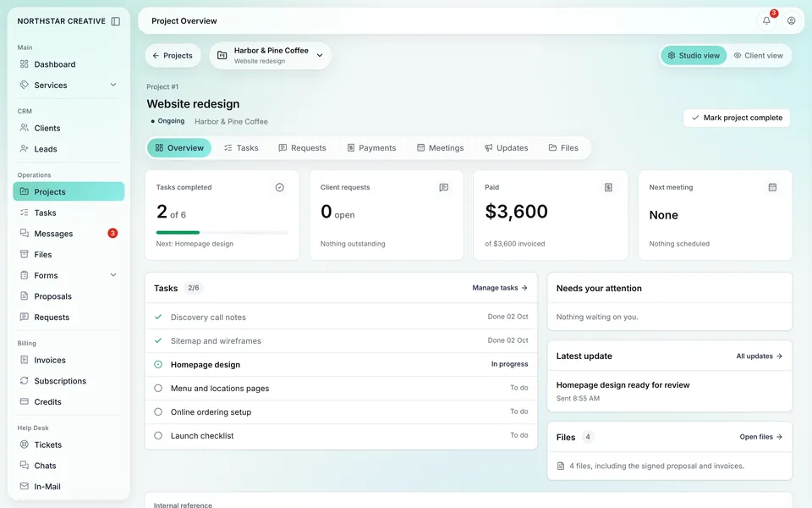Image resolution: width=812 pixels, height=508 pixels.
Task: Open the notifications bell
Action: (x=766, y=20)
